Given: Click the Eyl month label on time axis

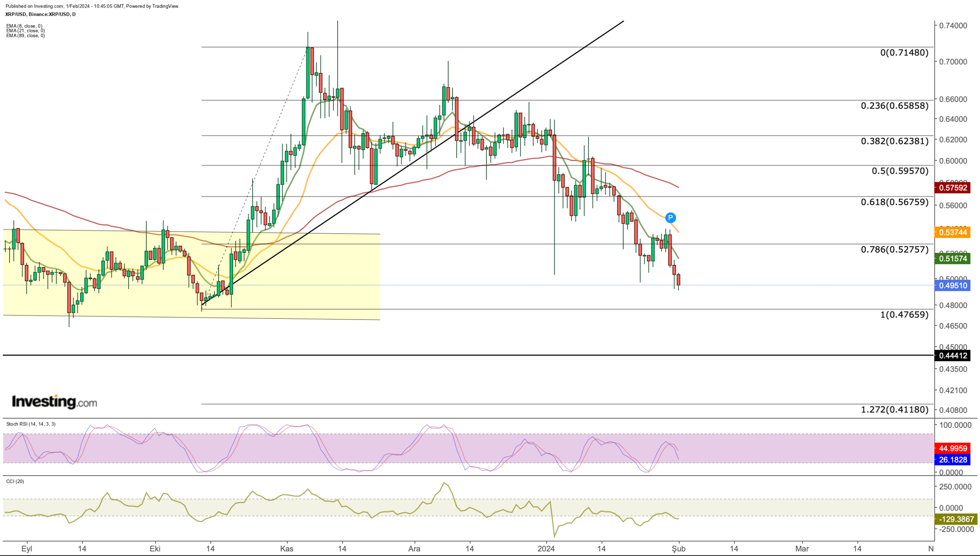Looking at the screenshot, I should [27, 549].
